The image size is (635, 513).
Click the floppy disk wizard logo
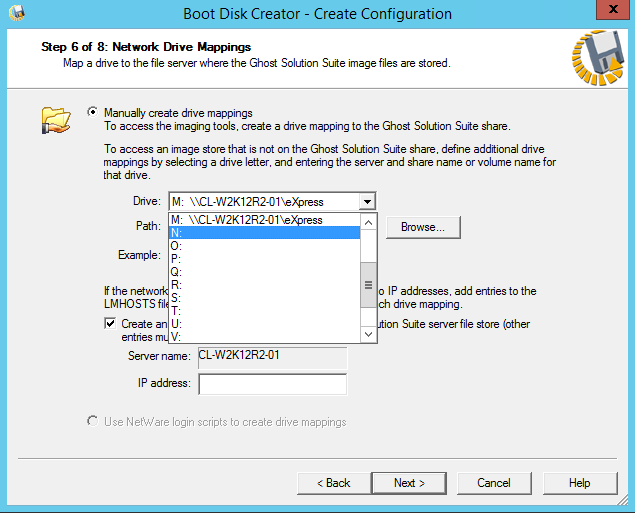(598, 58)
